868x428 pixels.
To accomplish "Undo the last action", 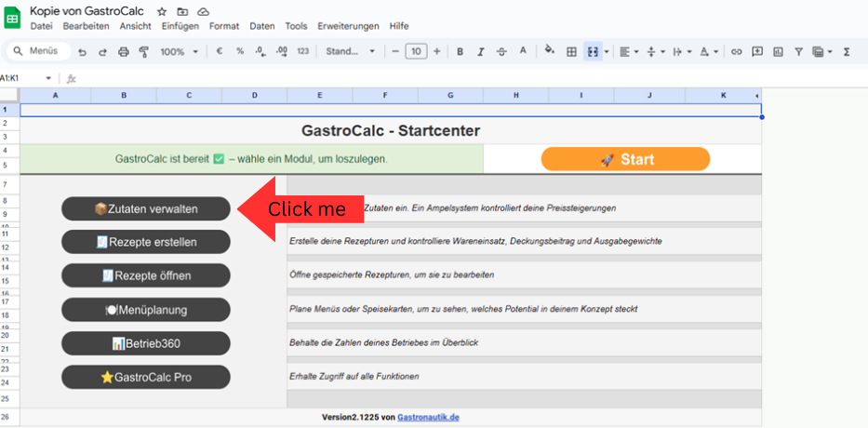I will click(82, 51).
